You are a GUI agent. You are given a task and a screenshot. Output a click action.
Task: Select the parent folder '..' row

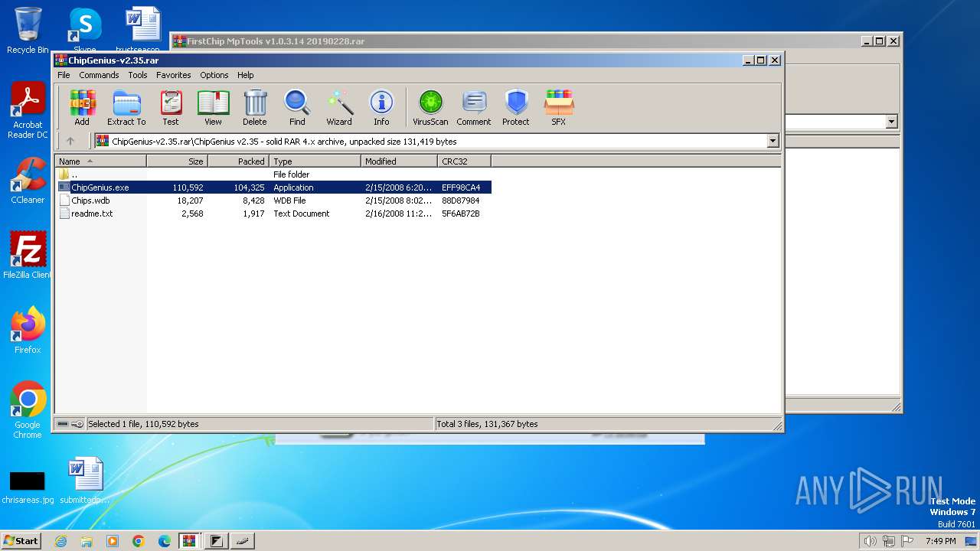pyautogui.click(x=273, y=174)
